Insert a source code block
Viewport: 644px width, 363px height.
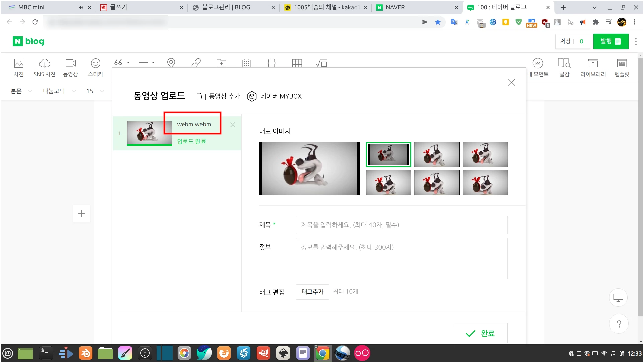272,63
